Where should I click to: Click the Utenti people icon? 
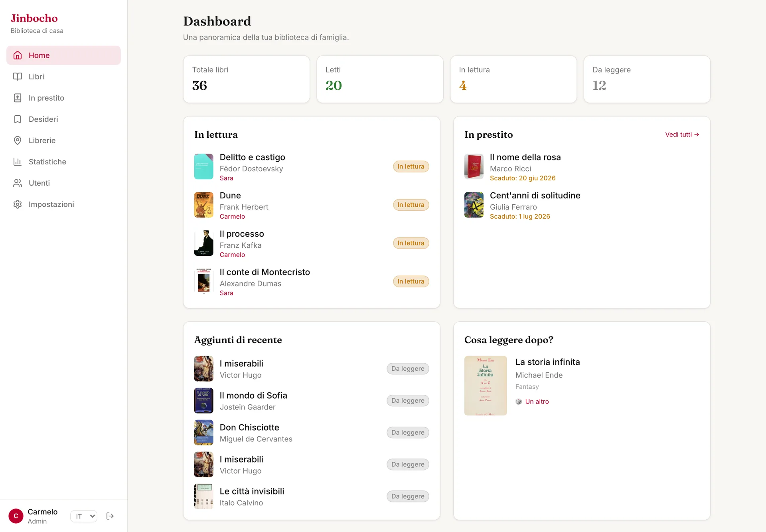tap(18, 183)
